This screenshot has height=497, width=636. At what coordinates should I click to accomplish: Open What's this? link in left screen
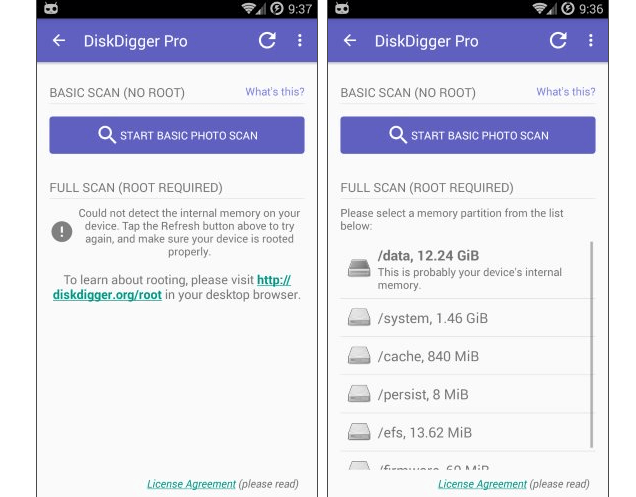click(275, 92)
